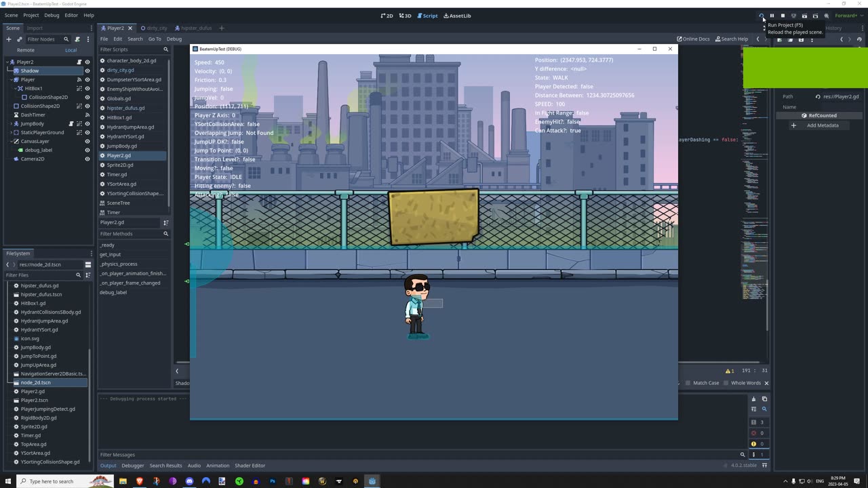Click the Movie Maker mode icon
The height and width of the screenshot is (488, 868).
point(826,16)
